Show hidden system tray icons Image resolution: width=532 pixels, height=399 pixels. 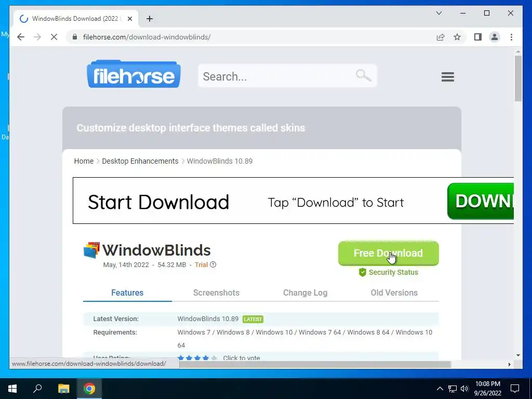point(440,389)
